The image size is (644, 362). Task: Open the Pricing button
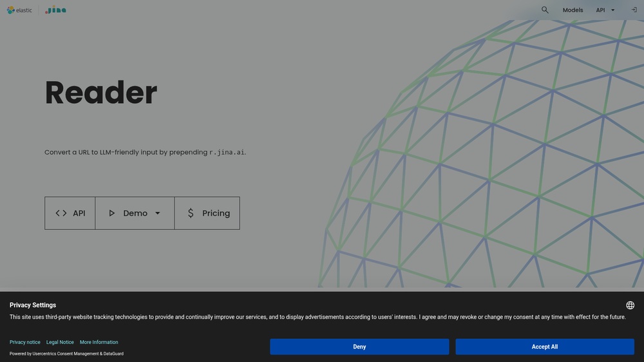pos(207,213)
